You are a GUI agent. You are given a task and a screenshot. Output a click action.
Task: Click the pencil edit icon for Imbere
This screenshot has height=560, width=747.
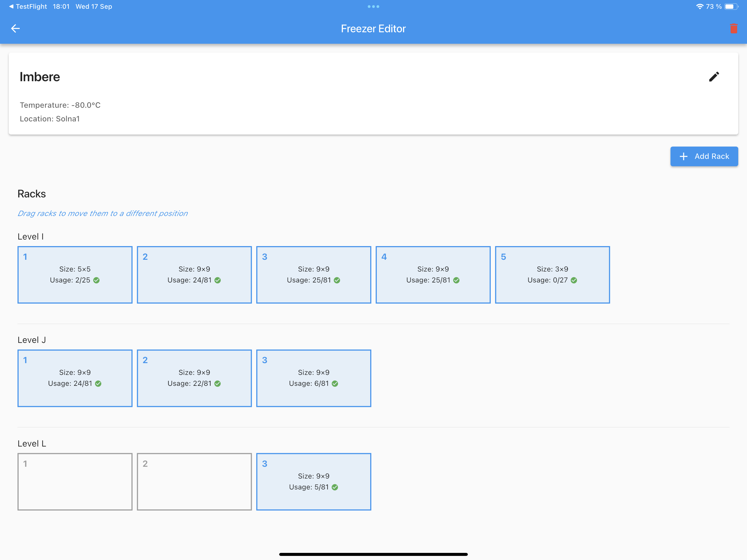click(x=714, y=77)
